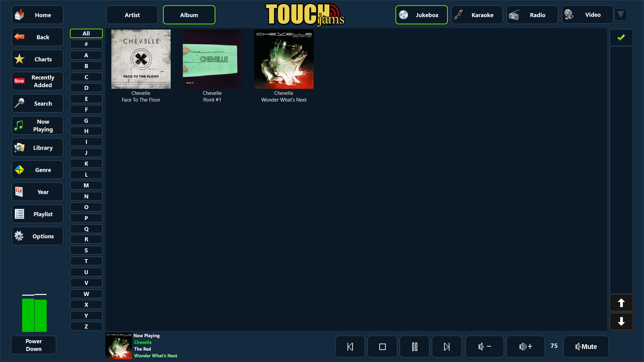Select the All filter in the alphabet list
Viewport: 644px width, 362px height.
point(86,34)
